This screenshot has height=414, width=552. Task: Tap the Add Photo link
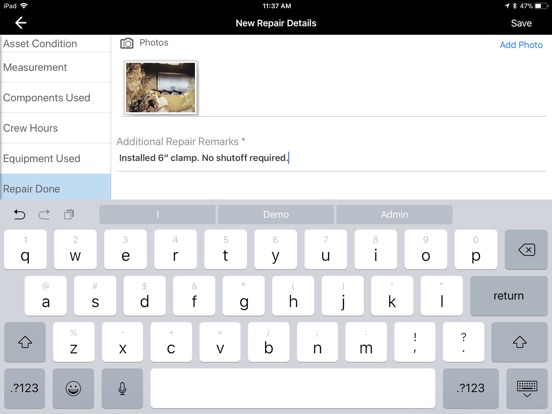[x=521, y=45]
